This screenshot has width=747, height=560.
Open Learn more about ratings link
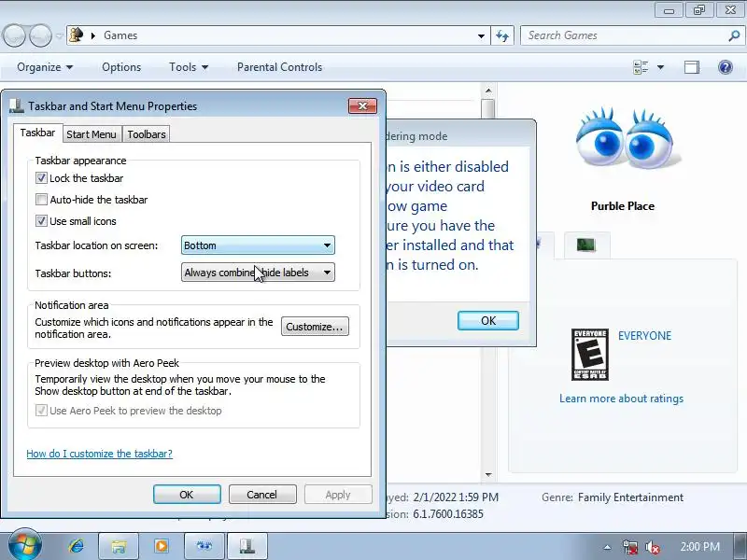click(x=621, y=399)
